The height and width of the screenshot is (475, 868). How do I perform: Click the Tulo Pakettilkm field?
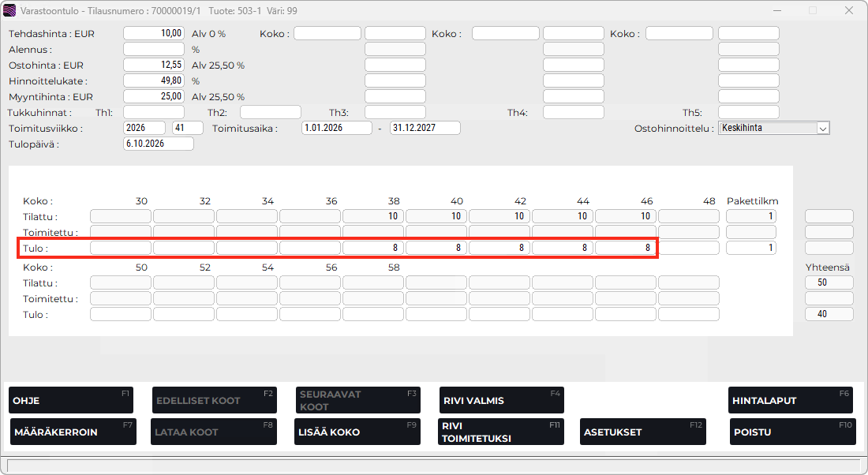coord(751,248)
